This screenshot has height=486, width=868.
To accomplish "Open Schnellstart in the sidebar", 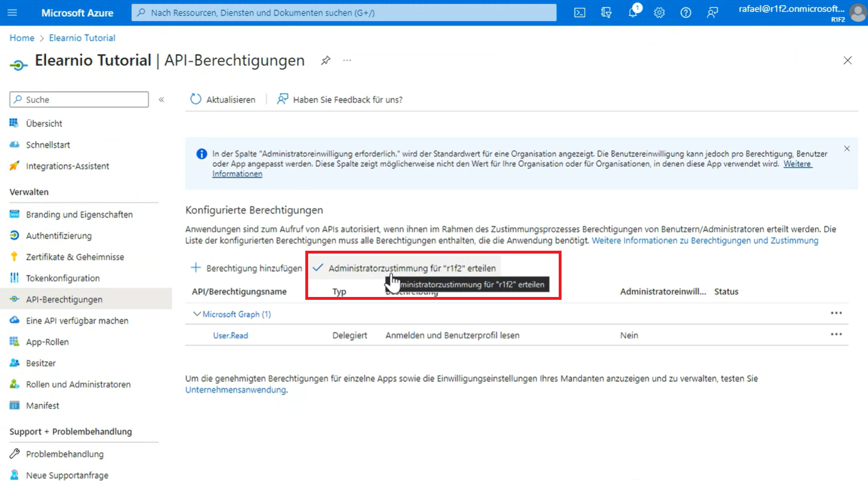I will click(48, 145).
